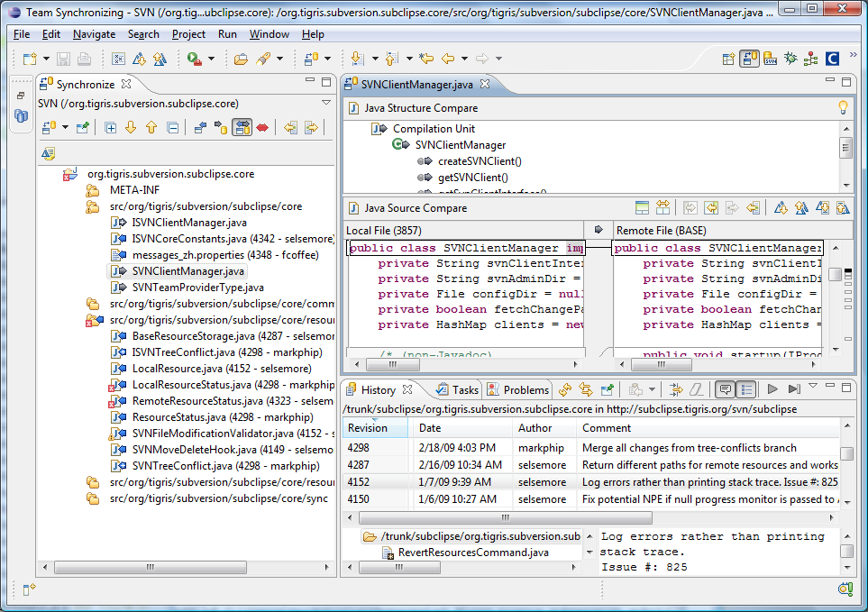The height and width of the screenshot is (612, 868).
Task: Click the Refresh icon in History view
Action: pyautogui.click(x=565, y=389)
